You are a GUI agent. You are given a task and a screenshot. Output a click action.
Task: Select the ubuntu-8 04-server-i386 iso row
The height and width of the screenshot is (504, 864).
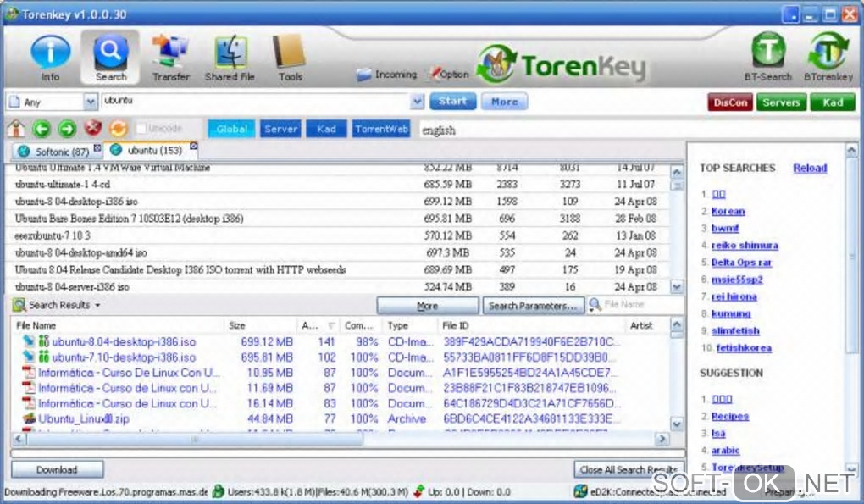click(337, 286)
